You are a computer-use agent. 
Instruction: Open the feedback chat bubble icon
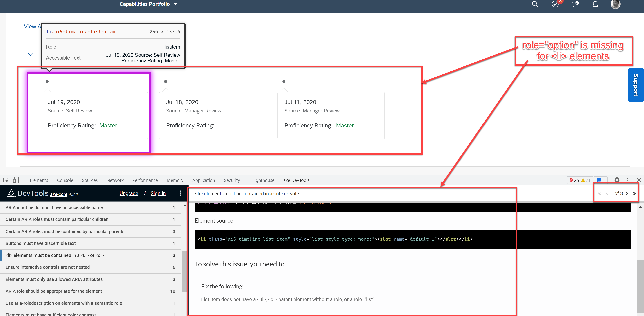[575, 4]
